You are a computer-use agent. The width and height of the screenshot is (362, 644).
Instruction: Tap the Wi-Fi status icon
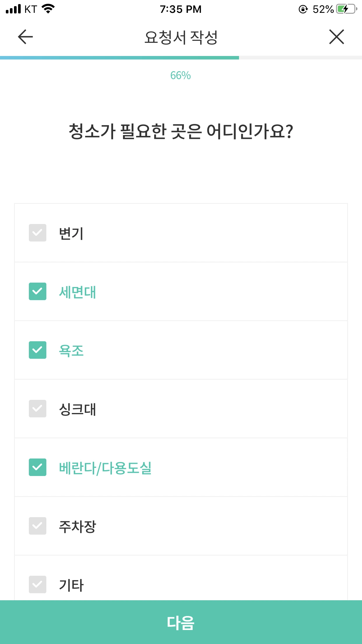[x=48, y=9]
